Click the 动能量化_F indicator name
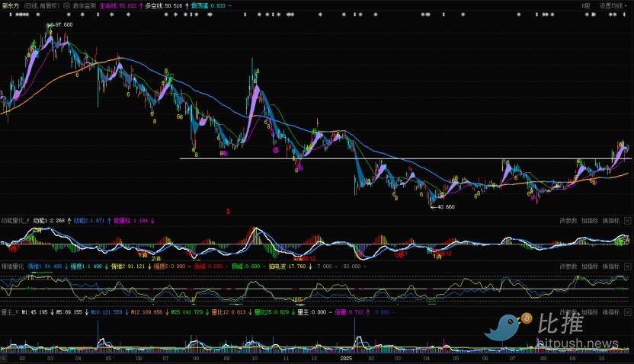 click(15, 221)
